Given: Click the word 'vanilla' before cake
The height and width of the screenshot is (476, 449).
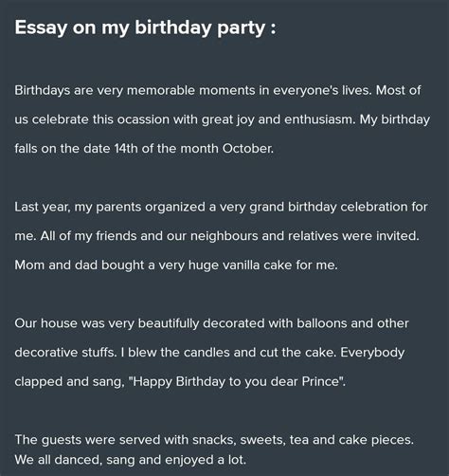Looking at the screenshot, I should [x=241, y=265].
